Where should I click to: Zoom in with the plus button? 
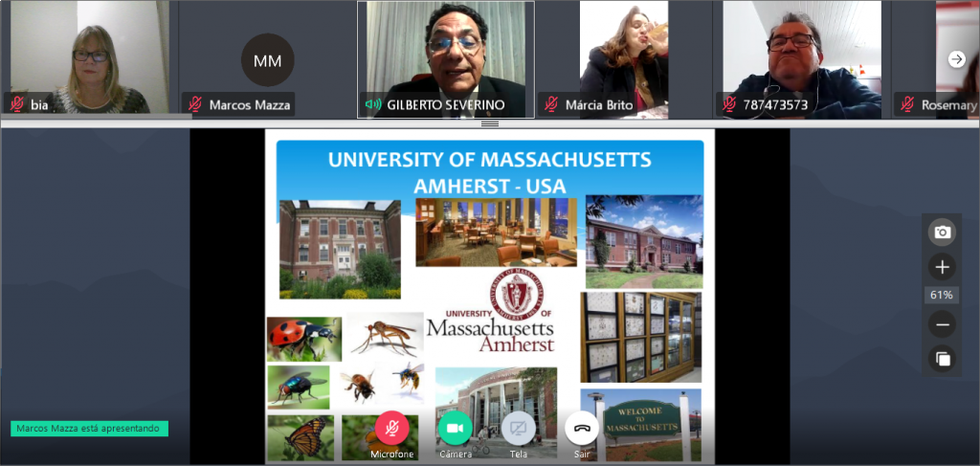click(942, 267)
